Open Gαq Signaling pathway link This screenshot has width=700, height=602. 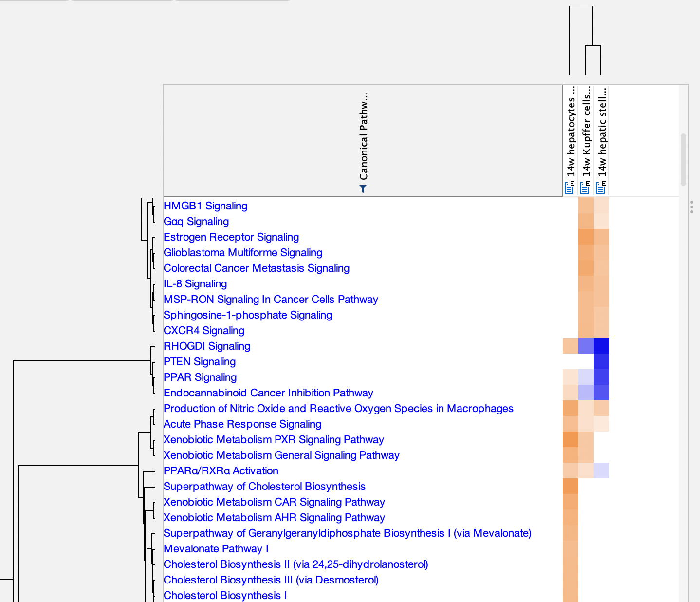(x=196, y=221)
